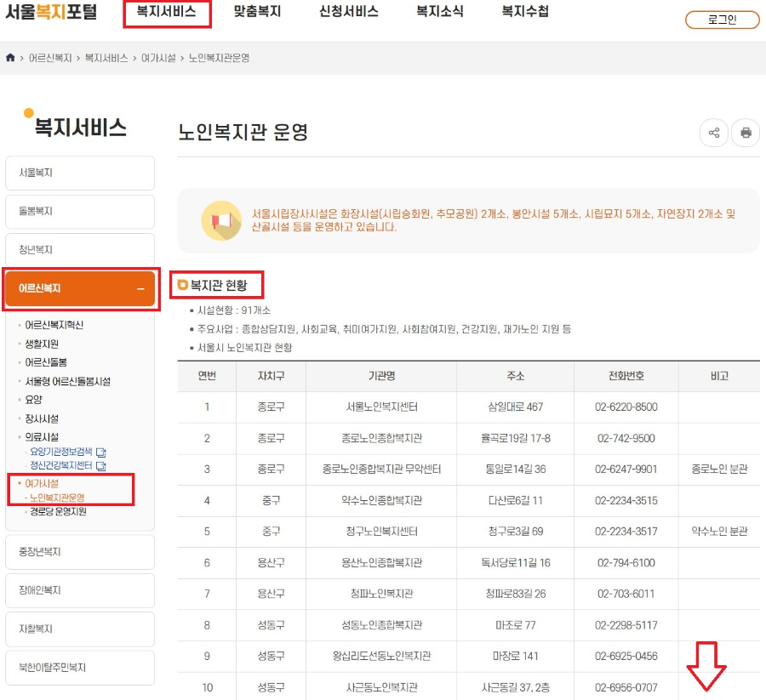This screenshot has width=766, height=700.
Task: Click the 용산노인종합복지관 table cell
Action: click(x=381, y=563)
